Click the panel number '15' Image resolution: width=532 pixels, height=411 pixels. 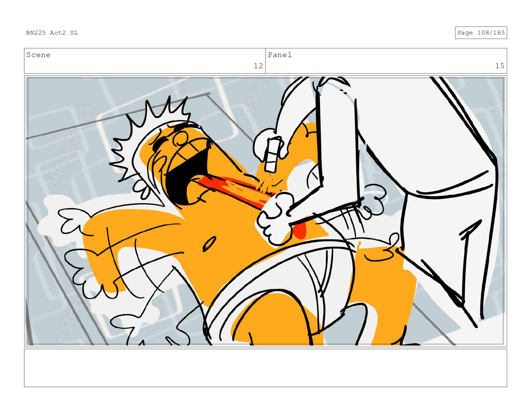[x=500, y=66]
